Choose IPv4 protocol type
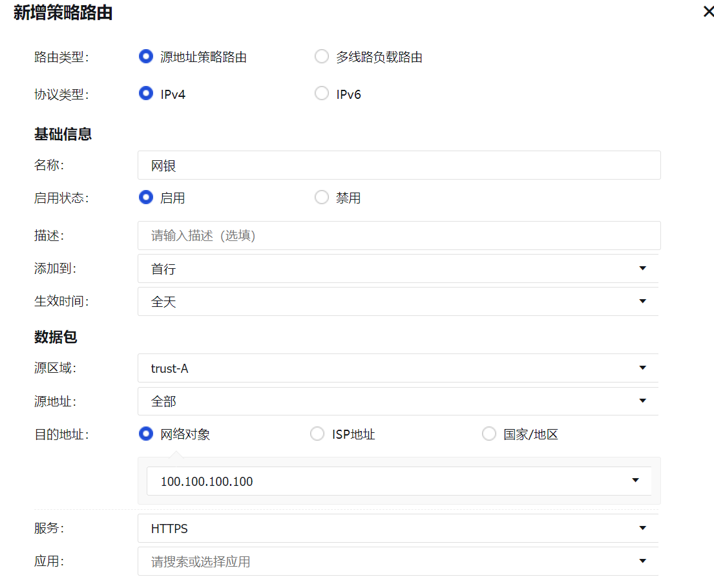This screenshot has width=714, height=588. pos(146,94)
